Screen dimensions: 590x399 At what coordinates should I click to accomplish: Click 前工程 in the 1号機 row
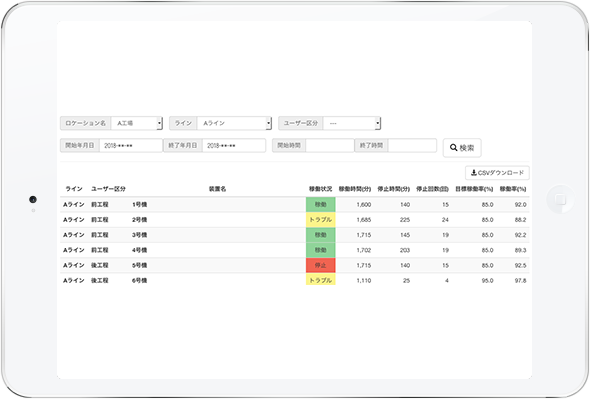[100, 205]
